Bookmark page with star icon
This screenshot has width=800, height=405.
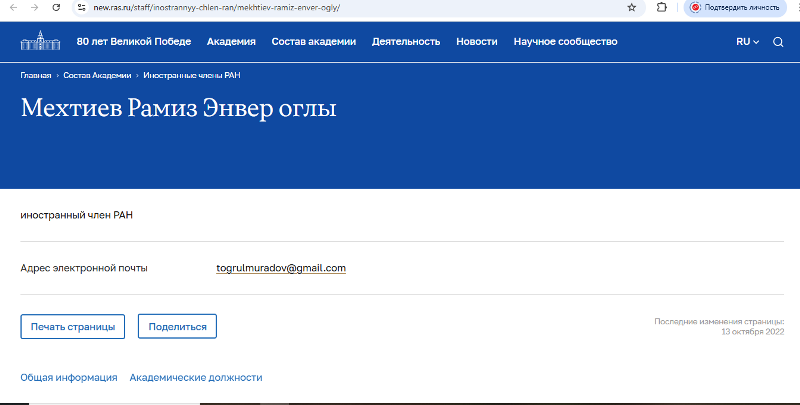pyautogui.click(x=631, y=7)
